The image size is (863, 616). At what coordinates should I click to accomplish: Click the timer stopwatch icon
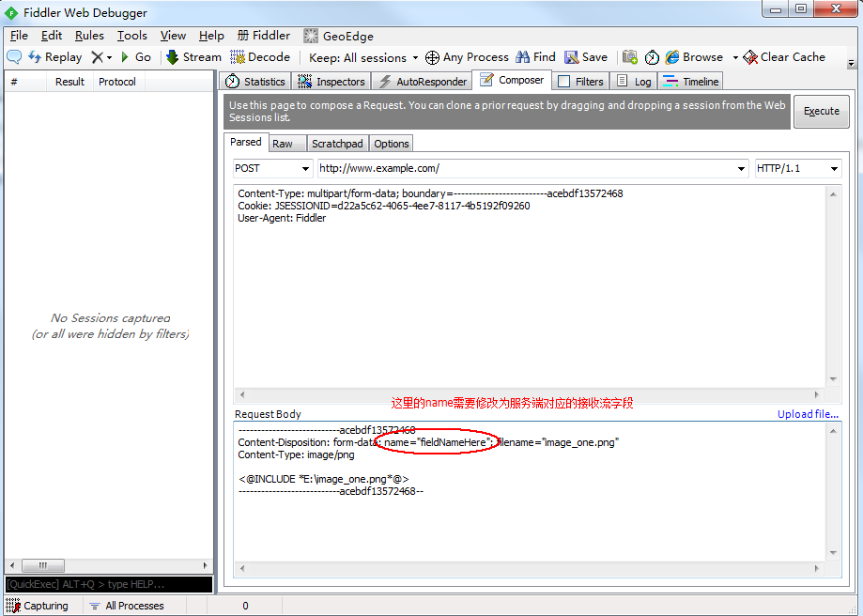[x=652, y=57]
